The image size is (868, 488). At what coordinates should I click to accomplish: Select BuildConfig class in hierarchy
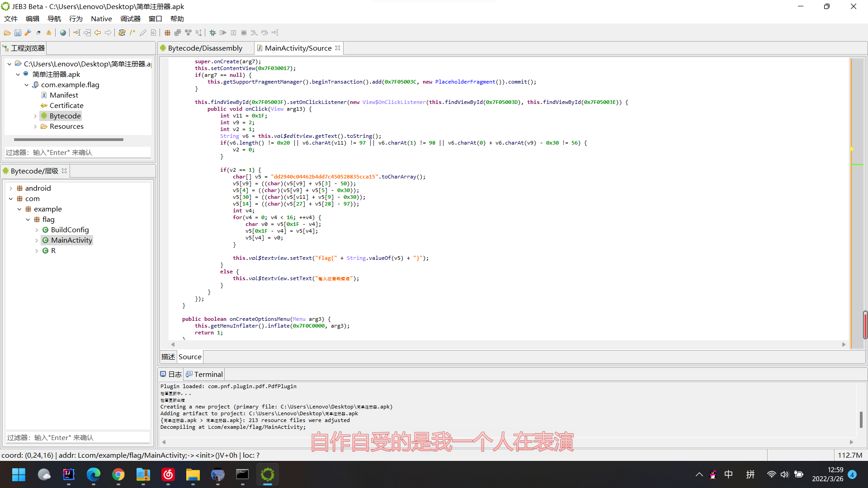pos(70,230)
